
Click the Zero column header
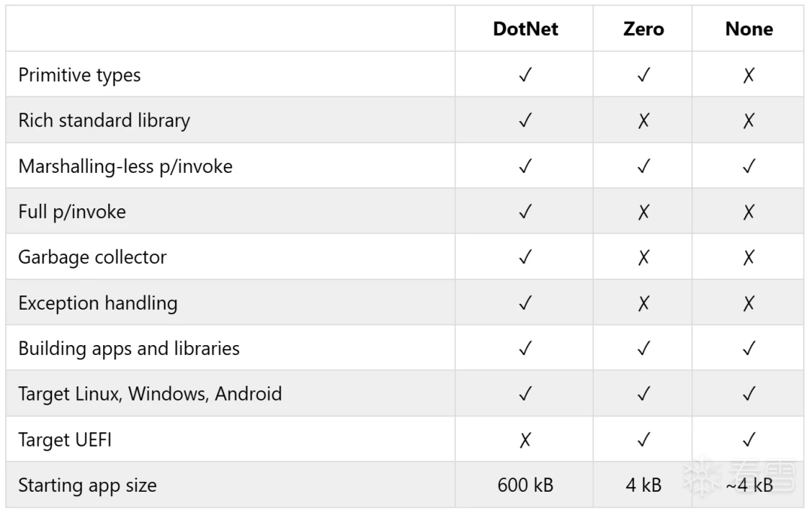pyautogui.click(x=643, y=29)
